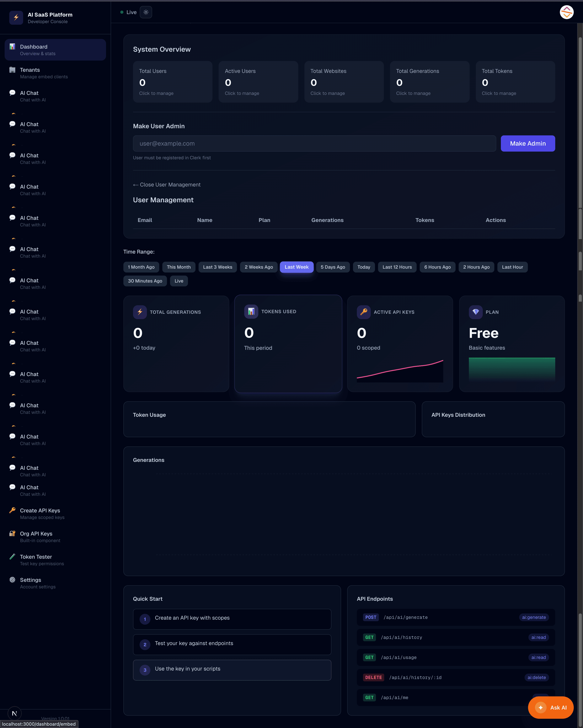Click the Create API Keys key icon
Image resolution: width=583 pixels, height=728 pixels.
tap(13, 510)
